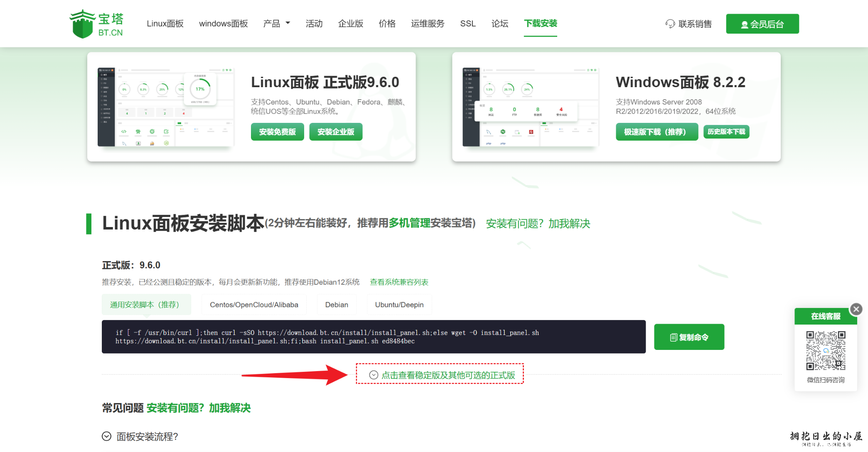Close the online customer service widget

click(856, 309)
